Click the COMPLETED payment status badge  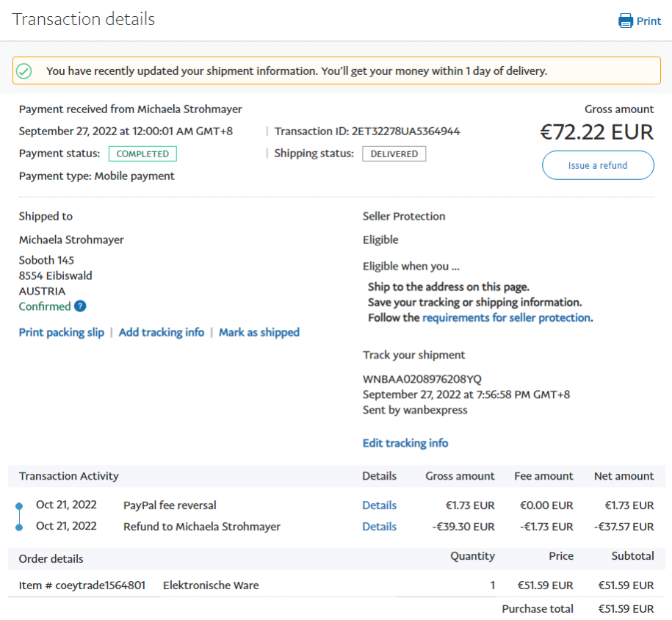[142, 154]
